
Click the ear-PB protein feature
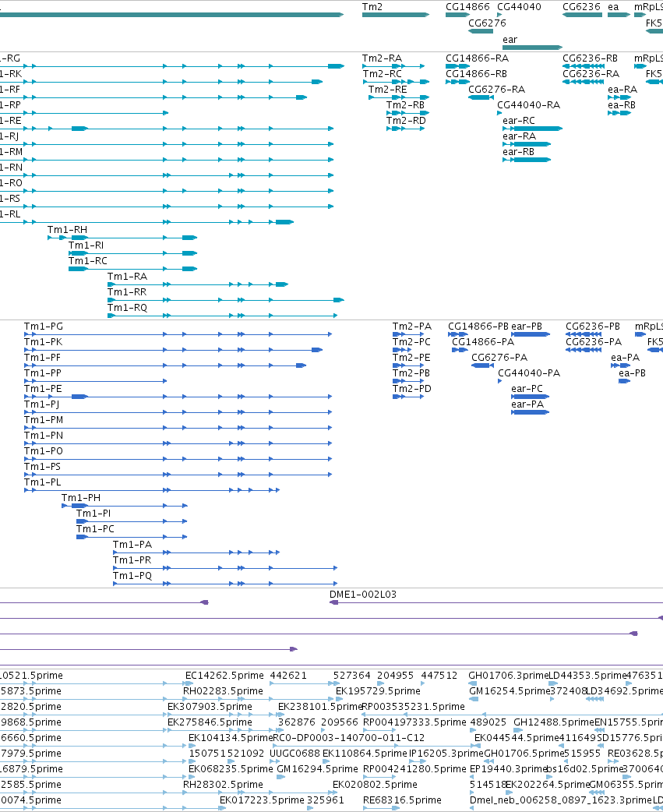pos(530,334)
